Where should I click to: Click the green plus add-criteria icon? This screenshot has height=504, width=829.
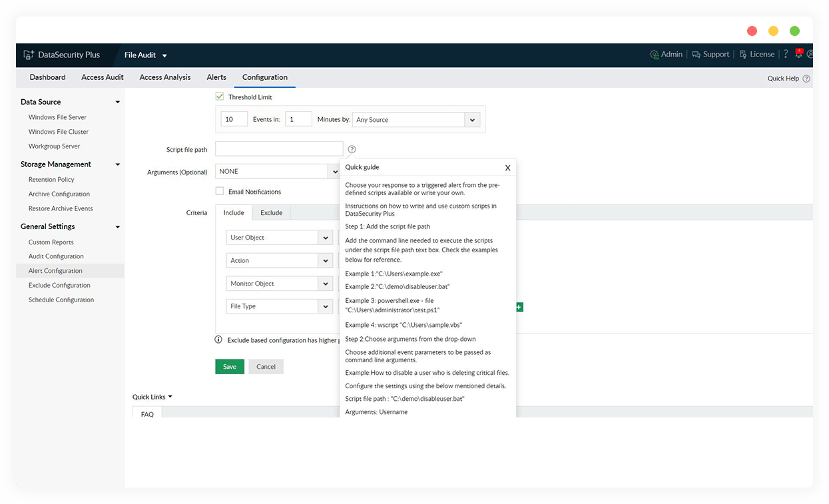click(519, 307)
